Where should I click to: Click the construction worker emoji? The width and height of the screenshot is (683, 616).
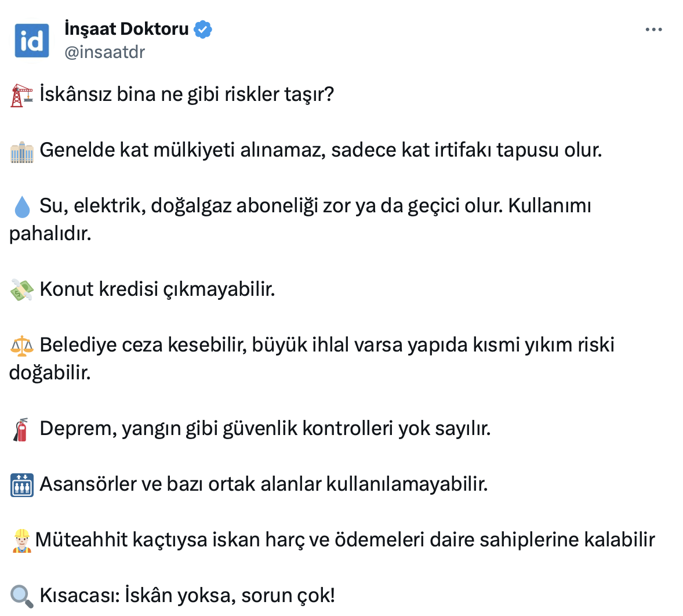(21, 541)
